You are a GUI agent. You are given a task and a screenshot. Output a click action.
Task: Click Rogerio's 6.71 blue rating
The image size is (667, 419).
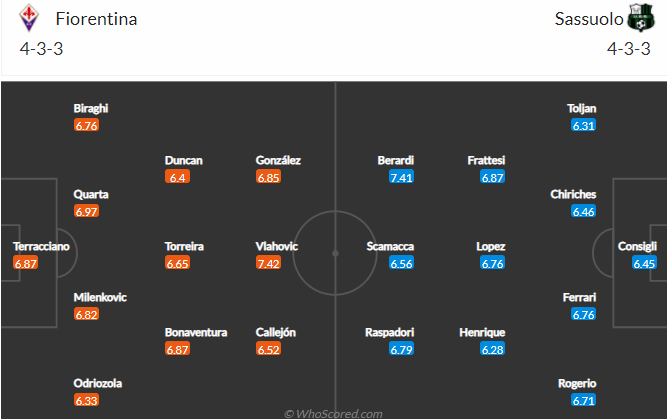[x=584, y=400]
